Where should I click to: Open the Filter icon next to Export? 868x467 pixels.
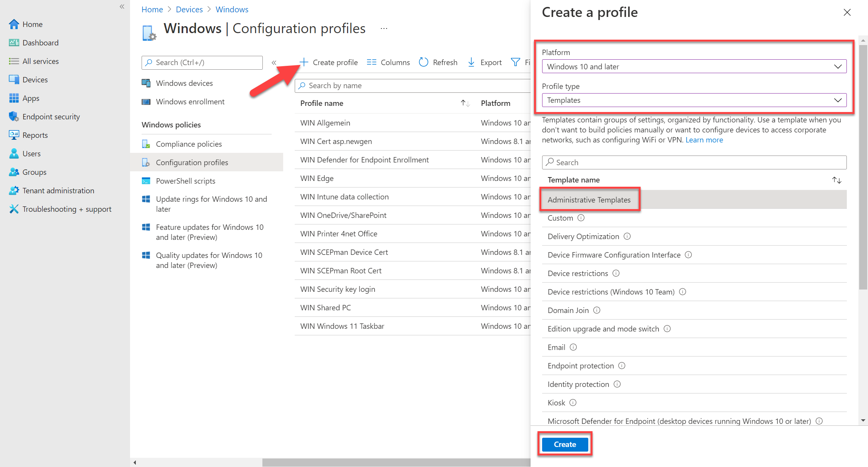tap(515, 62)
